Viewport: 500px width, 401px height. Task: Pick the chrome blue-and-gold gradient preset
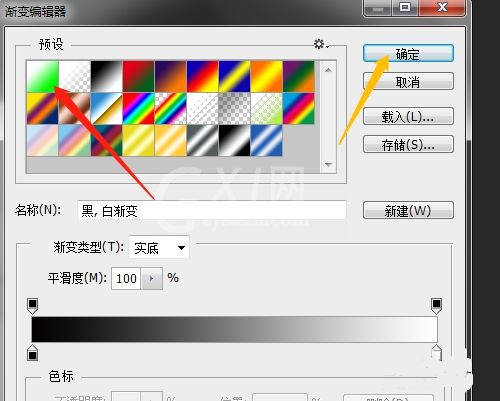107,108
